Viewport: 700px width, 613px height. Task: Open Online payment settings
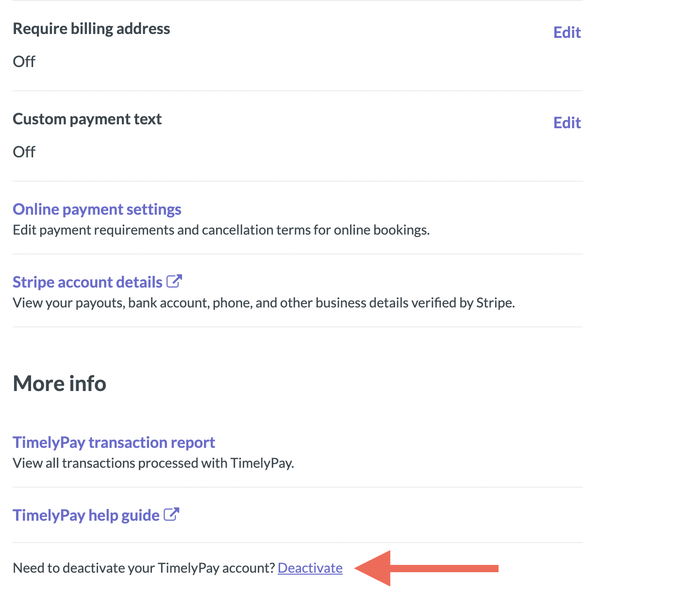(x=97, y=209)
